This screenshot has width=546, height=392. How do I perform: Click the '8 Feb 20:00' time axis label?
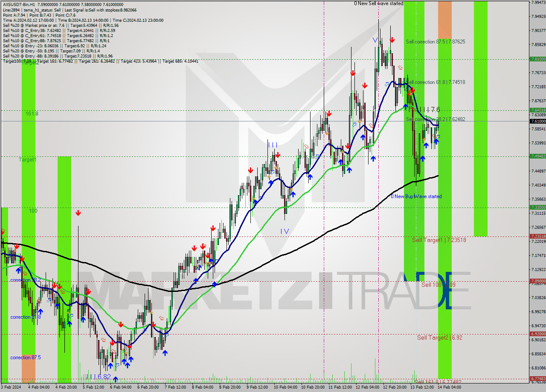tap(230, 387)
